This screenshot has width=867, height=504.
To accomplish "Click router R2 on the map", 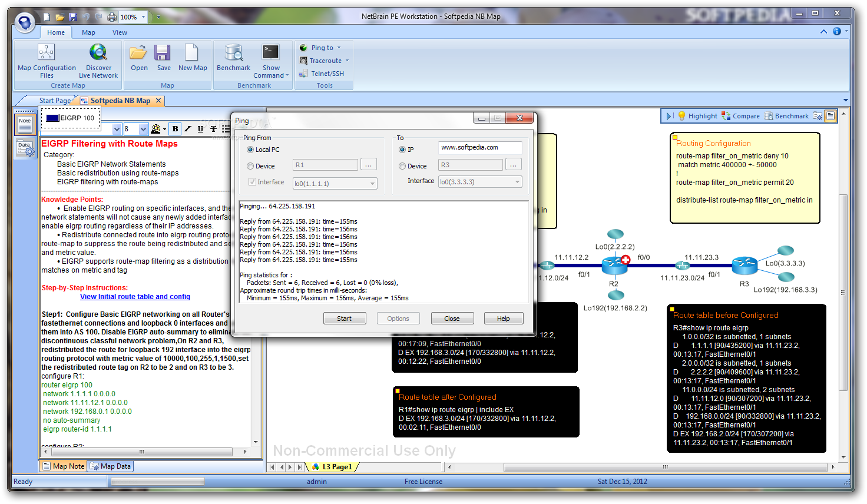I will (x=614, y=265).
